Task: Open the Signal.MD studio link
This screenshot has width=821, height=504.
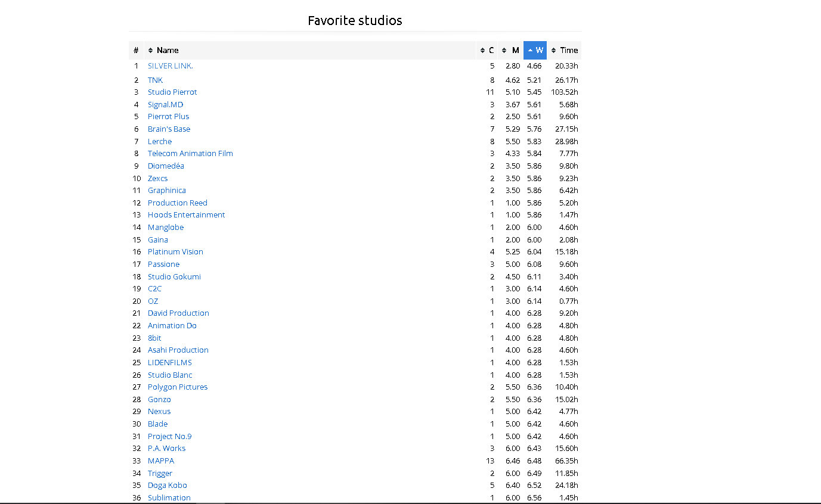Action: (165, 105)
